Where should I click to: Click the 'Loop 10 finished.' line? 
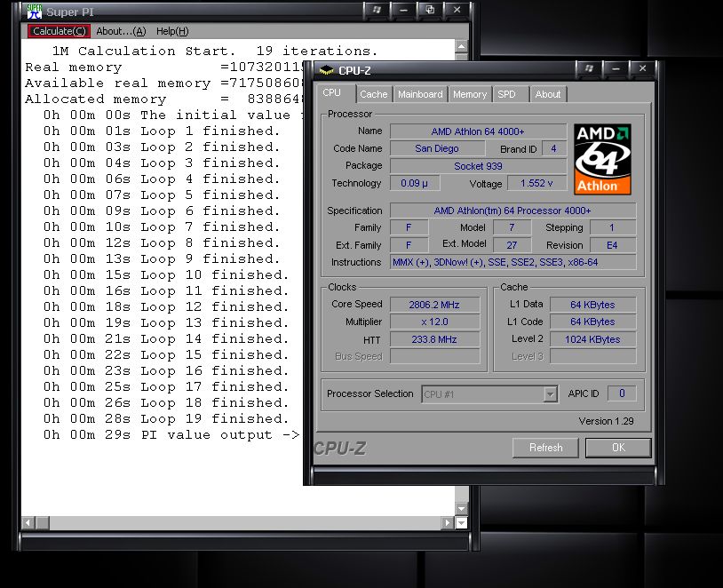166,274
